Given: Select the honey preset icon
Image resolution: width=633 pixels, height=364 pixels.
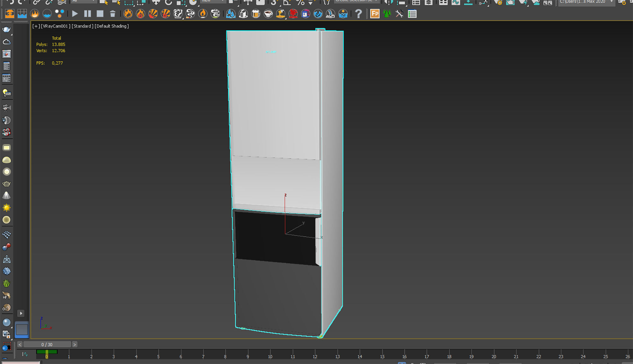Looking at the screenshot, I should click(x=281, y=14).
